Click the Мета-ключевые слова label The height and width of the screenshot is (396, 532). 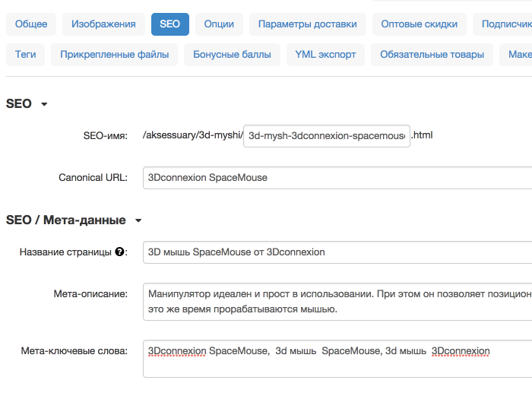(74, 351)
